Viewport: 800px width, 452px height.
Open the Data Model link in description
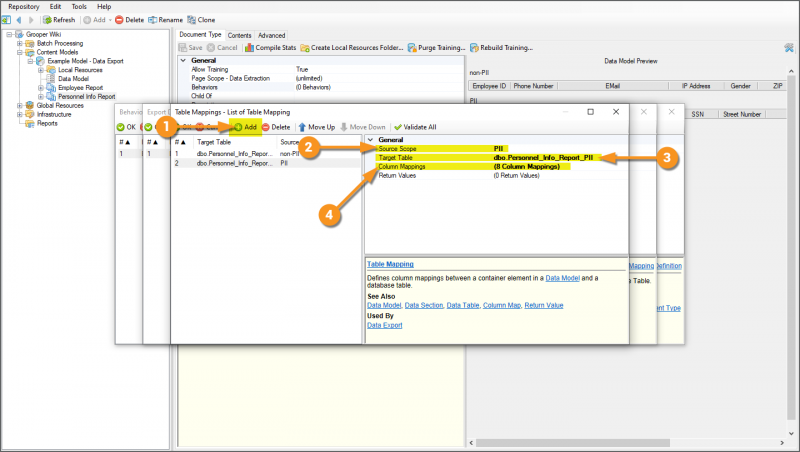tap(563, 278)
